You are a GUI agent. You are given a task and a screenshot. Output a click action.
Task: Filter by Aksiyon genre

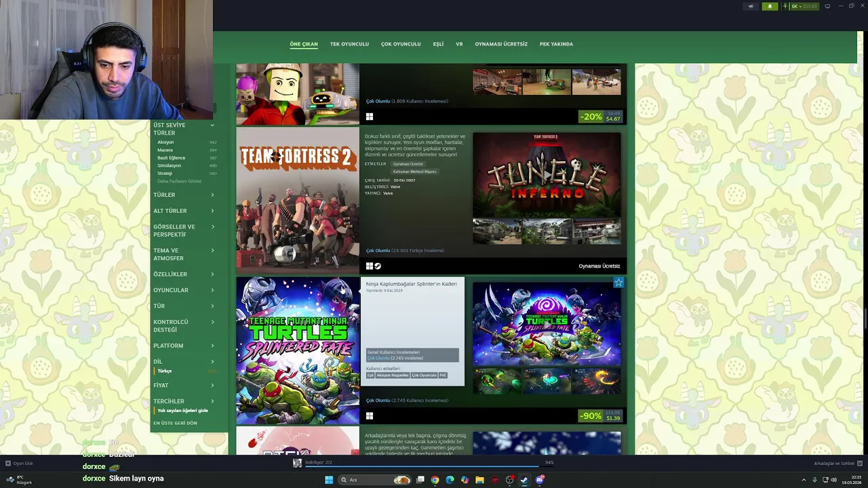pyautogui.click(x=165, y=142)
